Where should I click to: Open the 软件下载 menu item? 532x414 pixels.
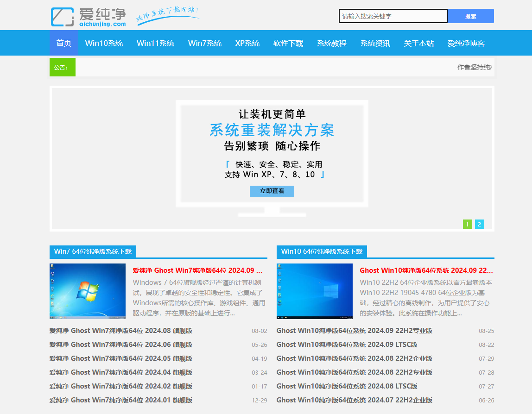(x=288, y=43)
